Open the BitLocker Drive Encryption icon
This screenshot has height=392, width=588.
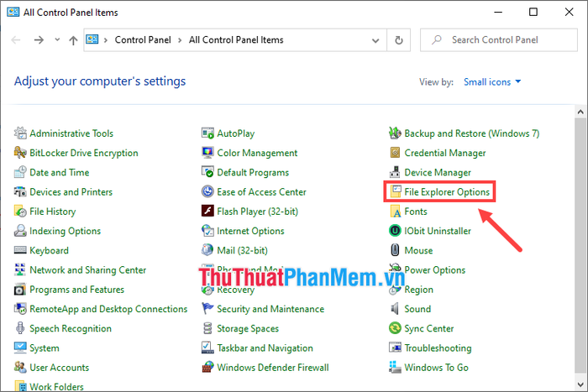[20, 153]
